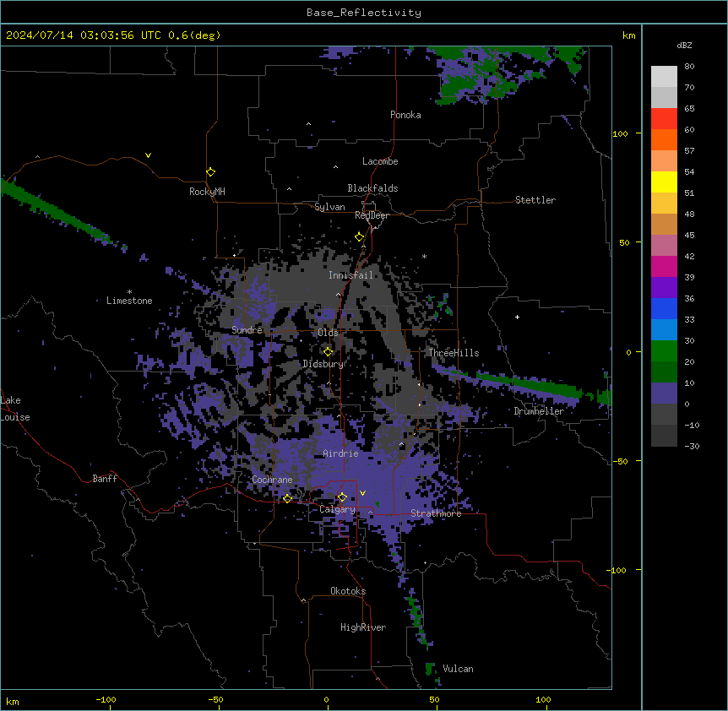Click the Calgary city label
This screenshot has width=728, height=711.
(338, 509)
